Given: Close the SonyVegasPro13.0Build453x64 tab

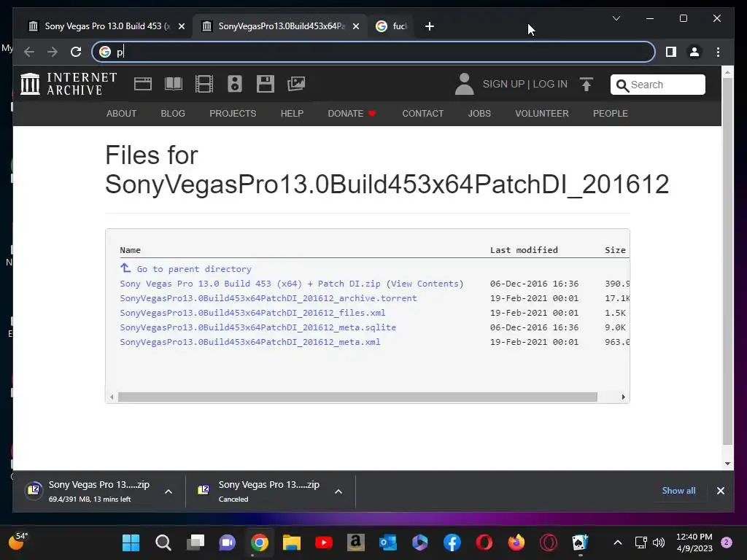Looking at the screenshot, I should click(x=356, y=27).
